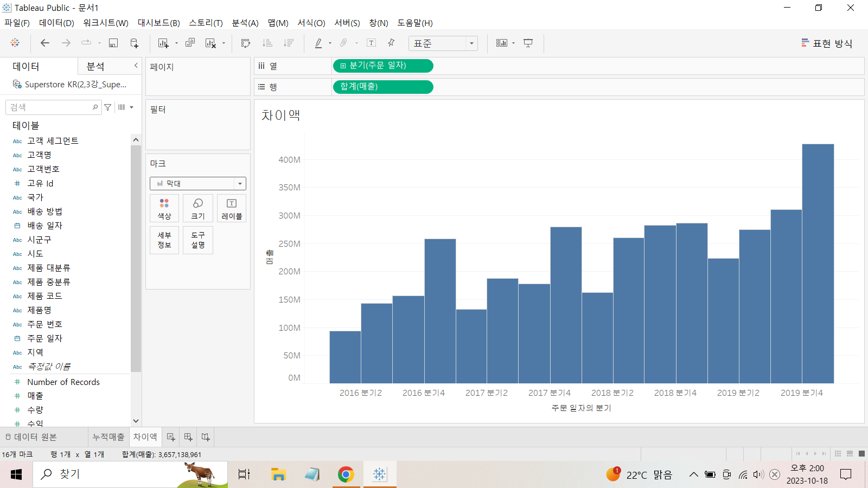Select the 고객 세그먼트 field
This screenshot has height=488, width=868.
[53, 141]
